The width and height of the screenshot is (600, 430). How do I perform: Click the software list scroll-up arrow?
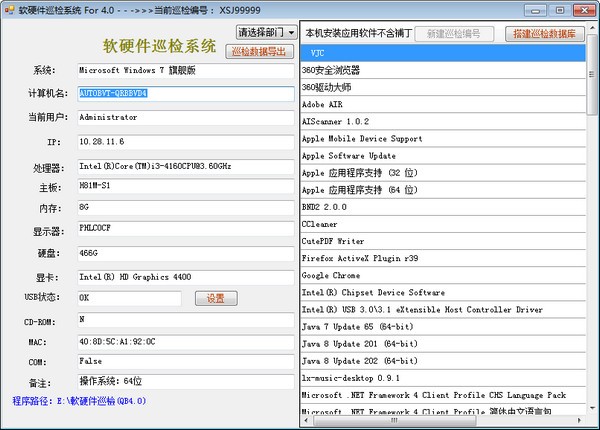(592, 28)
